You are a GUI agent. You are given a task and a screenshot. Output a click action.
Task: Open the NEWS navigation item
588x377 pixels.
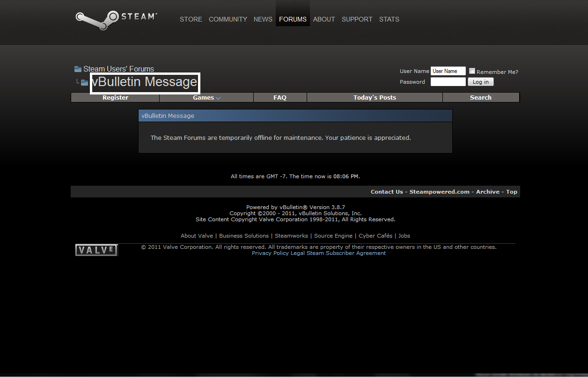(x=263, y=19)
